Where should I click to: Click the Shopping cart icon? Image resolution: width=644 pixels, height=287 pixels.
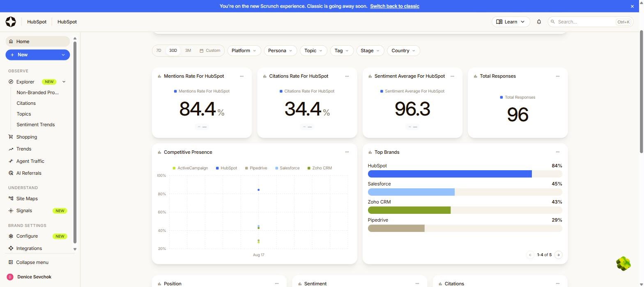[11, 137]
